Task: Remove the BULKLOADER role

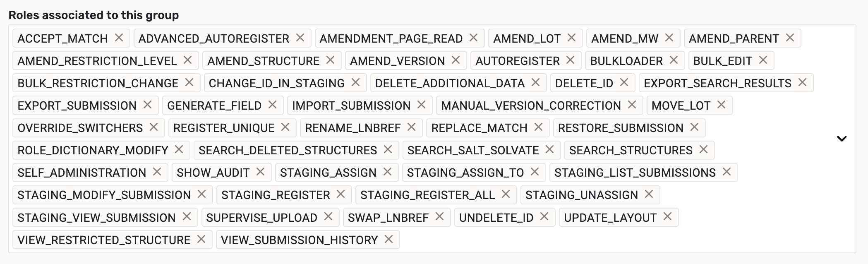Action: pos(674,60)
